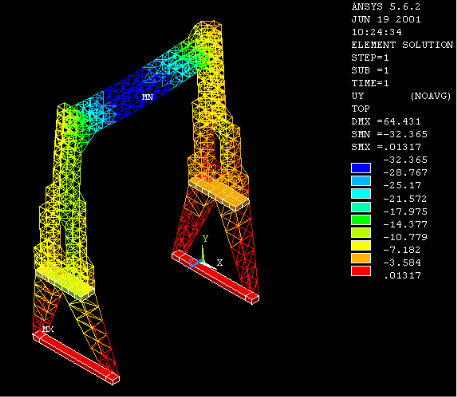This screenshot has height=397, width=457.
Task: Click the red legend color swatch
Action: coord(361,271)
